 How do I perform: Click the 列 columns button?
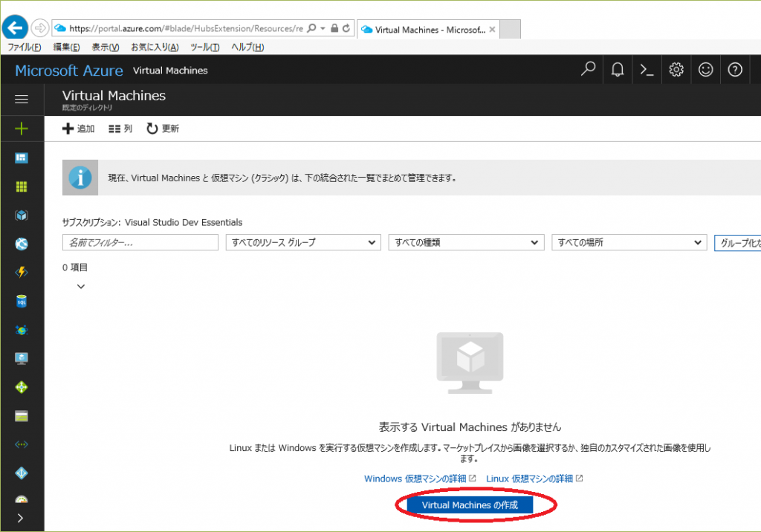(120, 129)
